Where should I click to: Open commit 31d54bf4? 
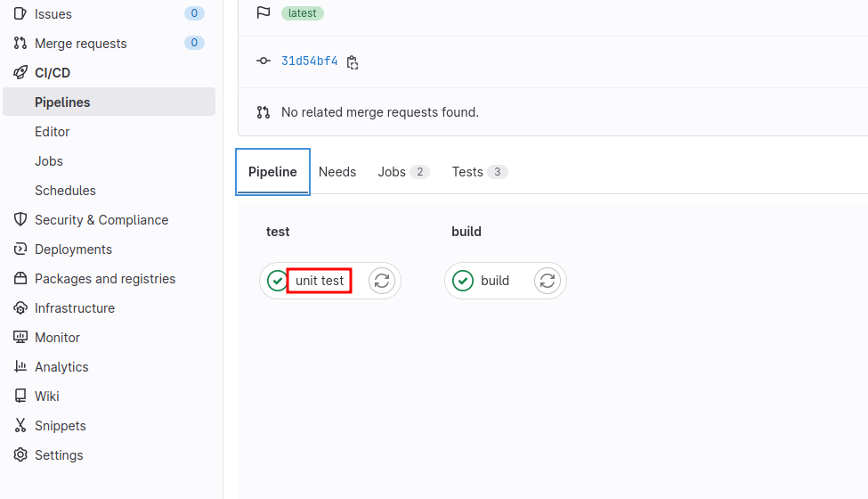pyautogui.click(x=310, y=61)
